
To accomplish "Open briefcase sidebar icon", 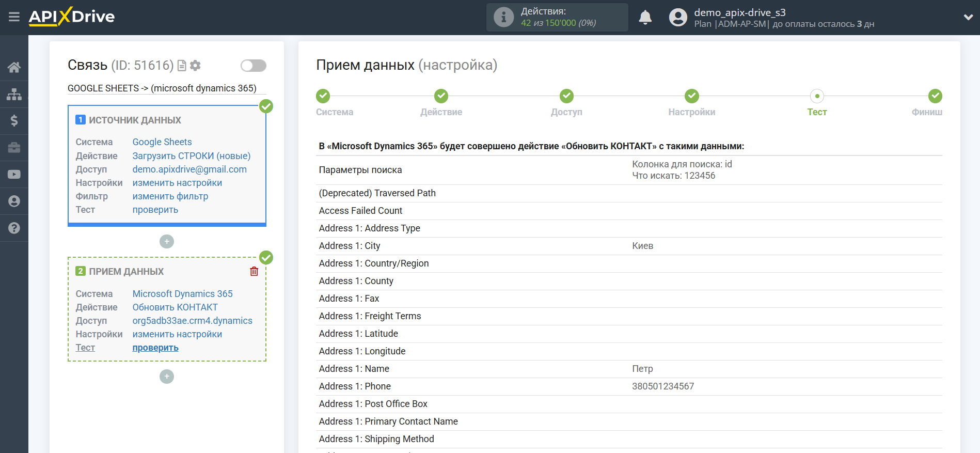I will coord(14,148).
